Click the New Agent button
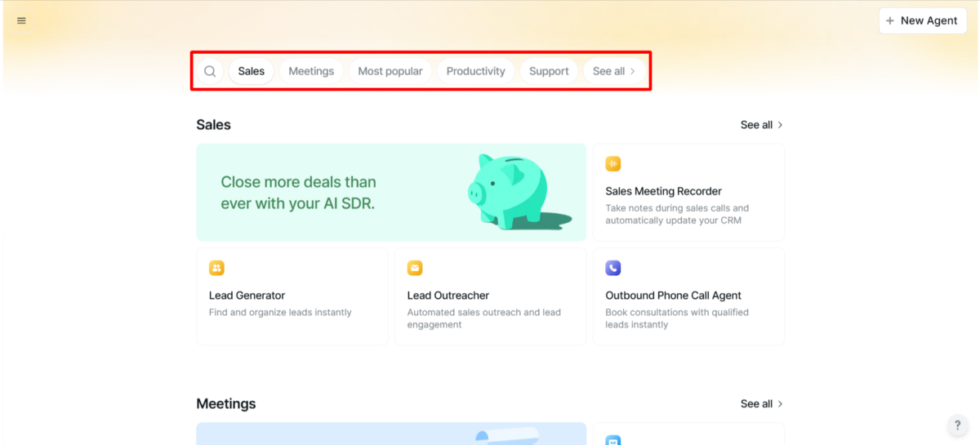The height and width of the screenshot is (445, 980). pyautogui.click(x=922, y=20)
